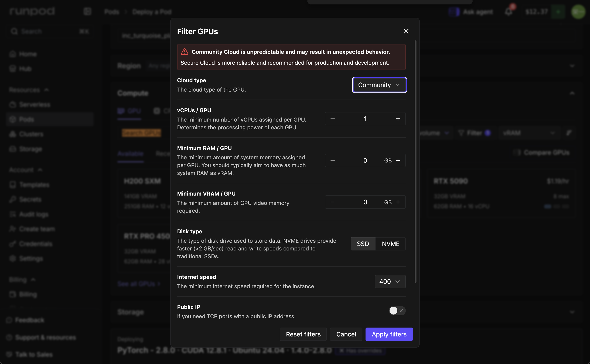Click the Minimum RAM value field

point(365,160)
